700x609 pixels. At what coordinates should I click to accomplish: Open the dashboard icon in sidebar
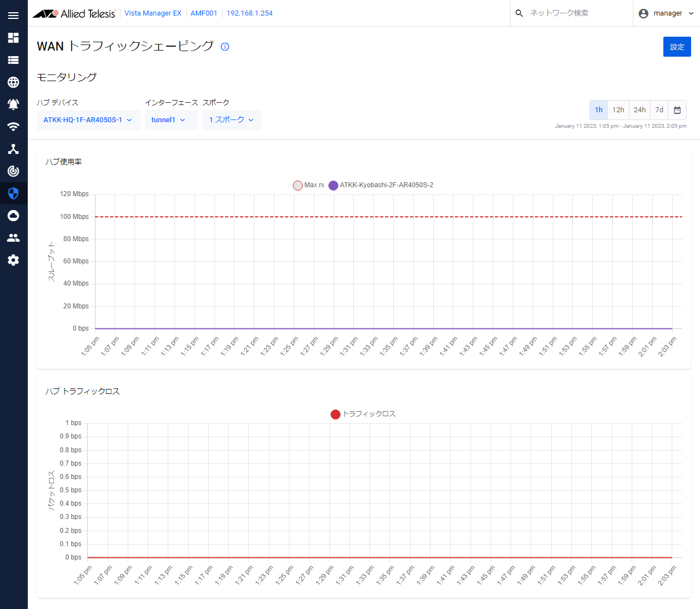click(x=13, y=38)
